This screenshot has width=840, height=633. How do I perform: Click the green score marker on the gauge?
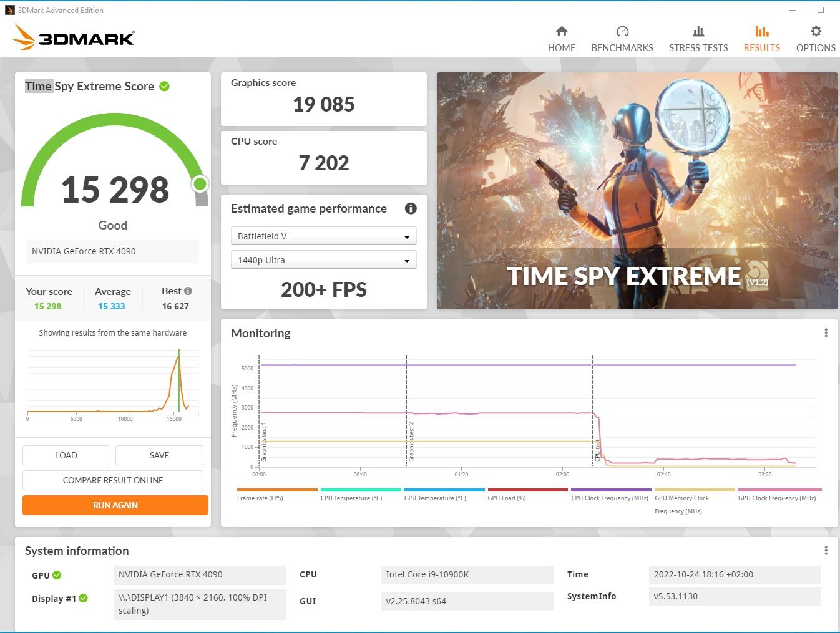(200, 184)
